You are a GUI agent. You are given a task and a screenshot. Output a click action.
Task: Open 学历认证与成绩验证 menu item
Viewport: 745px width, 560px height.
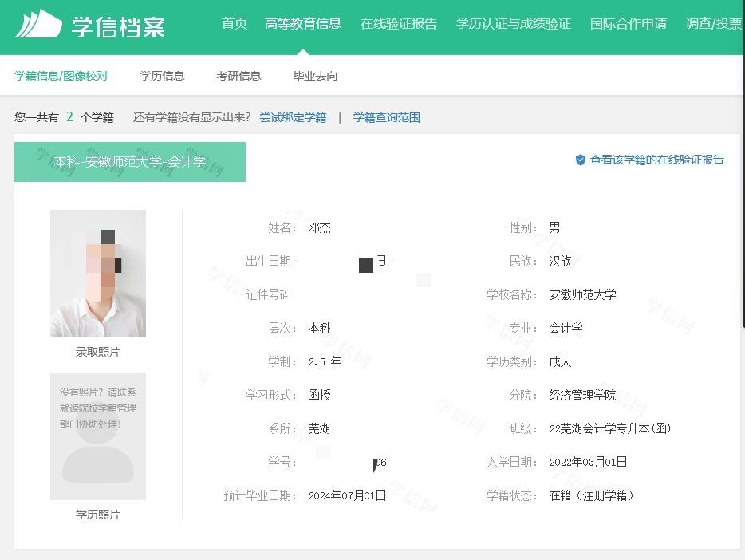513,24
